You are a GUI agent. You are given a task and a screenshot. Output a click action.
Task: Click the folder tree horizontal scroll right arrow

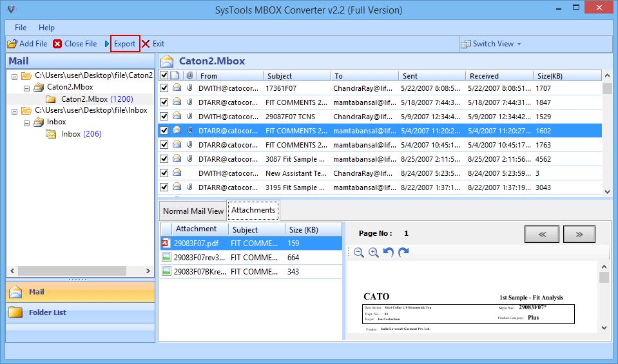pos(148,271)
